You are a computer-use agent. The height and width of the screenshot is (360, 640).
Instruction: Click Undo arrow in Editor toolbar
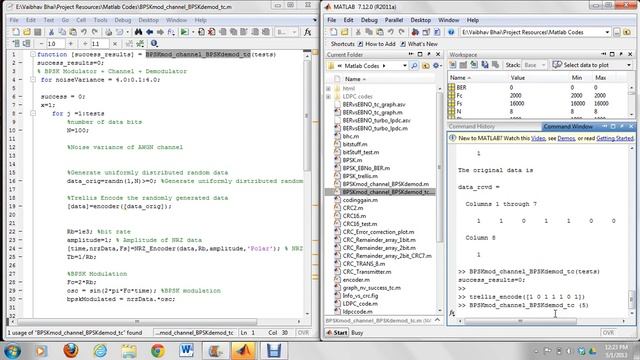84,32
